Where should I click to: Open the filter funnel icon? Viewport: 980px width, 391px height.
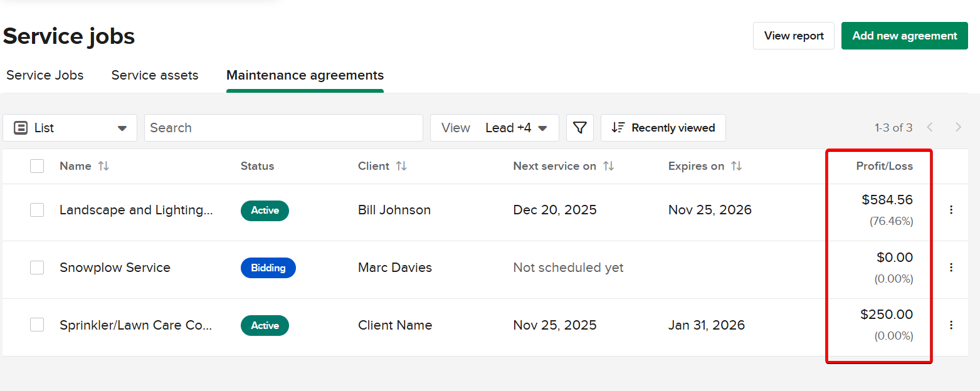[580, 128]
